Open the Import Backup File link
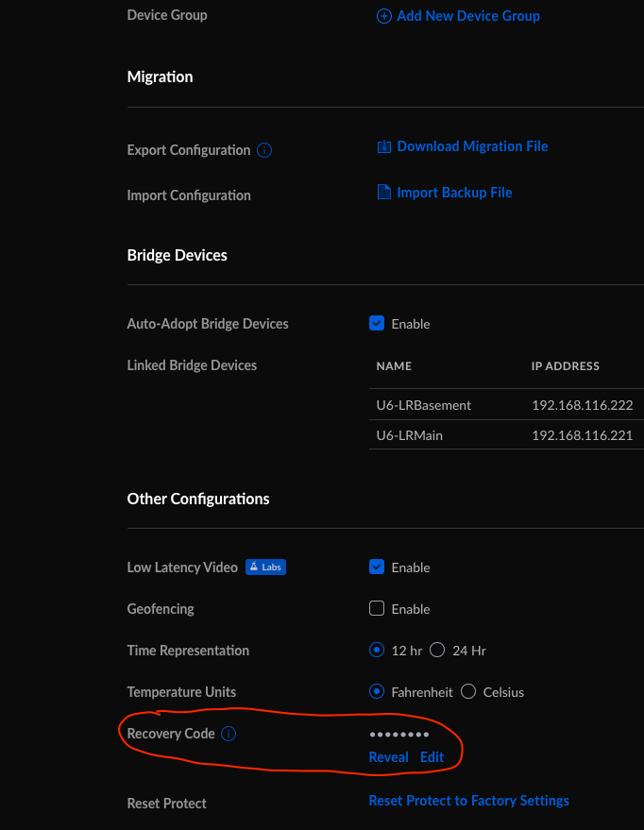Screen dimensions: 644x830 454,193
